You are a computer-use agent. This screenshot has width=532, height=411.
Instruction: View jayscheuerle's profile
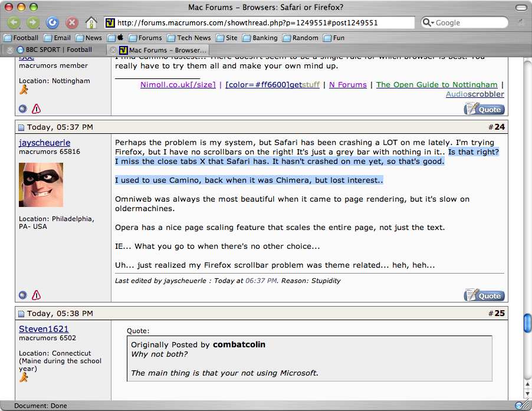point(45,143)
